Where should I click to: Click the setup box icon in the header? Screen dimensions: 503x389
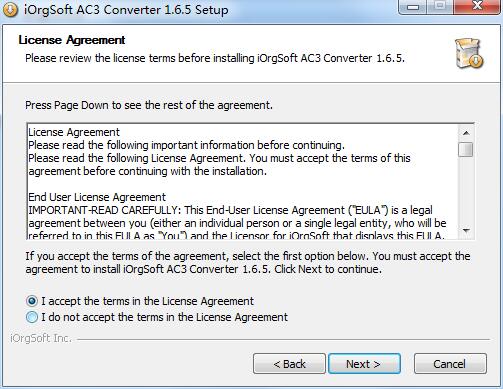[469, 53]
